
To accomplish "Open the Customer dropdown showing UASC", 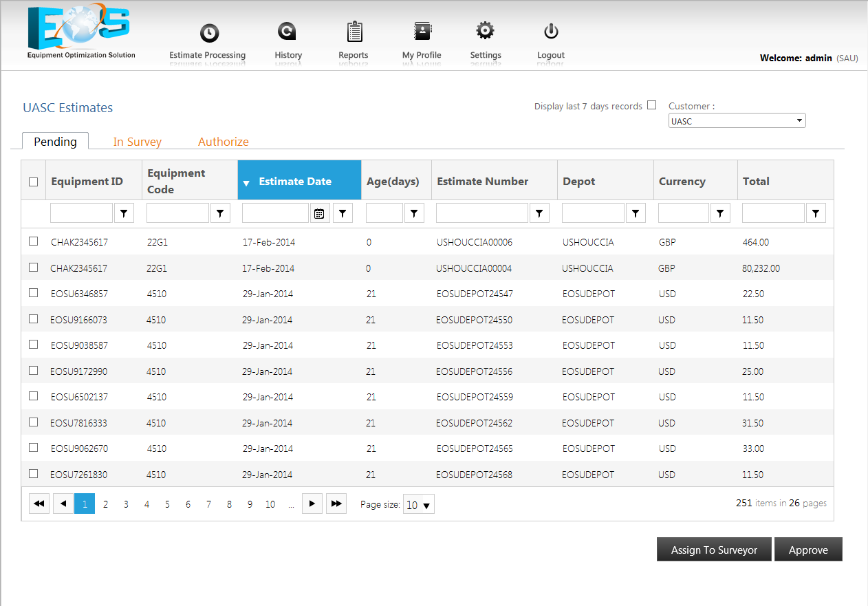I will [736, 120].
